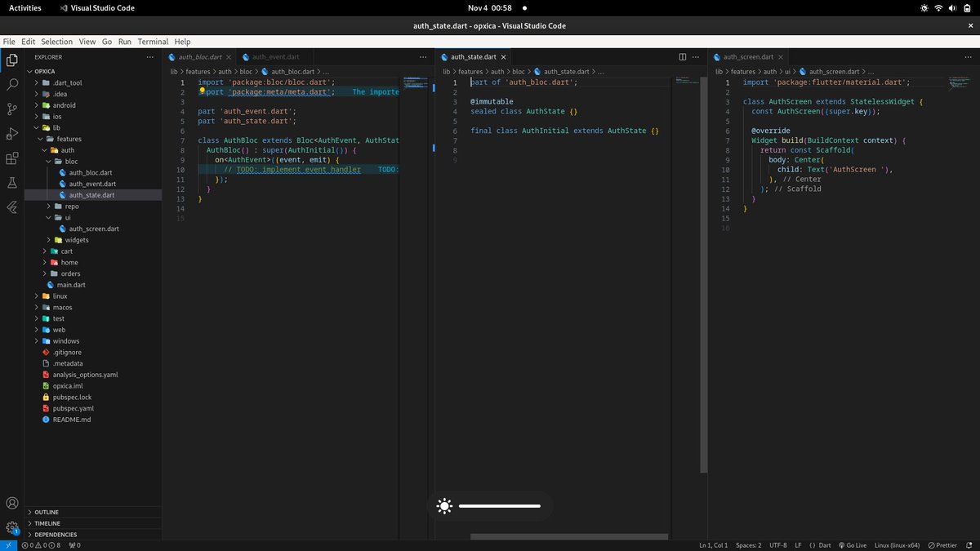The height and width of the screenshot is (551, 980).
Task: Expand the DEPENDENCIES section
Action: 93,534
